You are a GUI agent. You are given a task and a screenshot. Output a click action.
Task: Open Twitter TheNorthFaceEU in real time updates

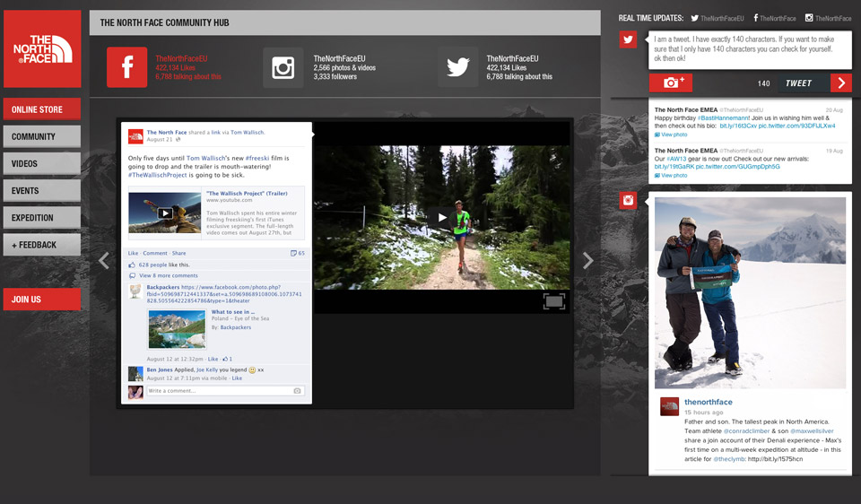pos(717,18)
